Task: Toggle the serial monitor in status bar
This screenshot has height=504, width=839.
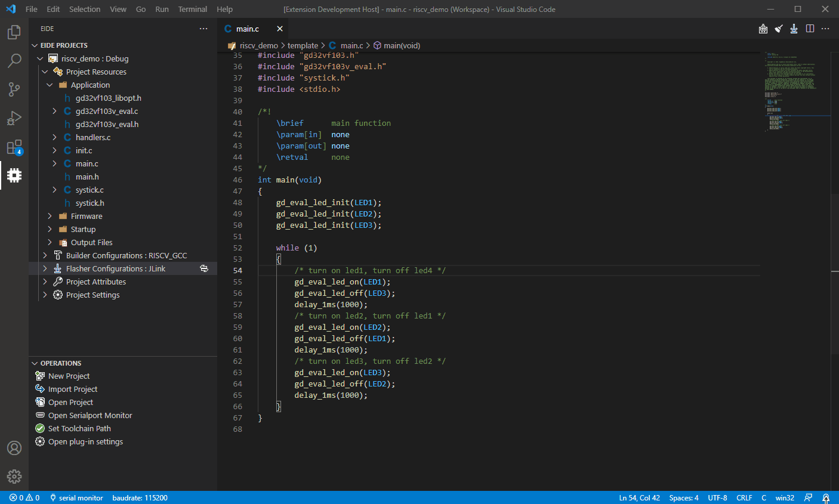Action: (x=76, y=497)
